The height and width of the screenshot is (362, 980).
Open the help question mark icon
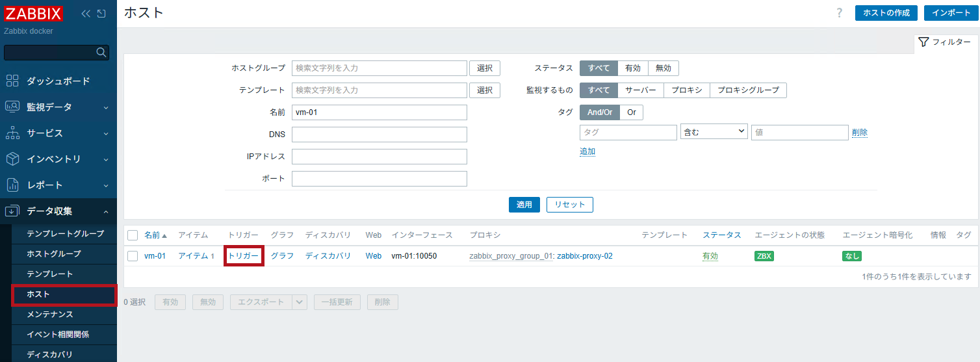840,13
